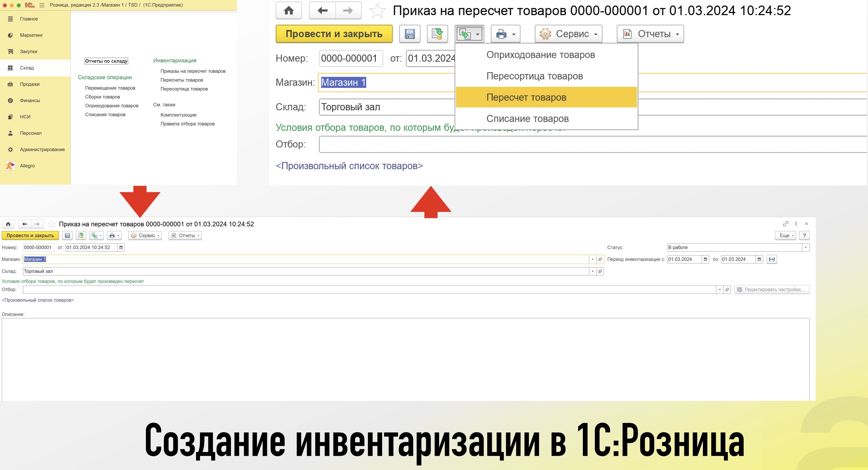868x470 pixels.
Task: Open the Приказы на пересчет товаров link
Action: tap(193, 71)
